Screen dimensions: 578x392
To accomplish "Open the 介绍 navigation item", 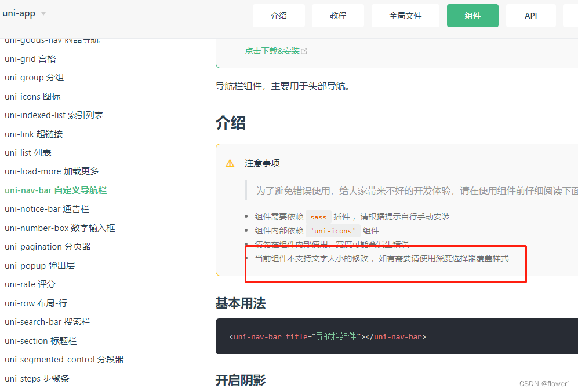I will coord(279,16).
